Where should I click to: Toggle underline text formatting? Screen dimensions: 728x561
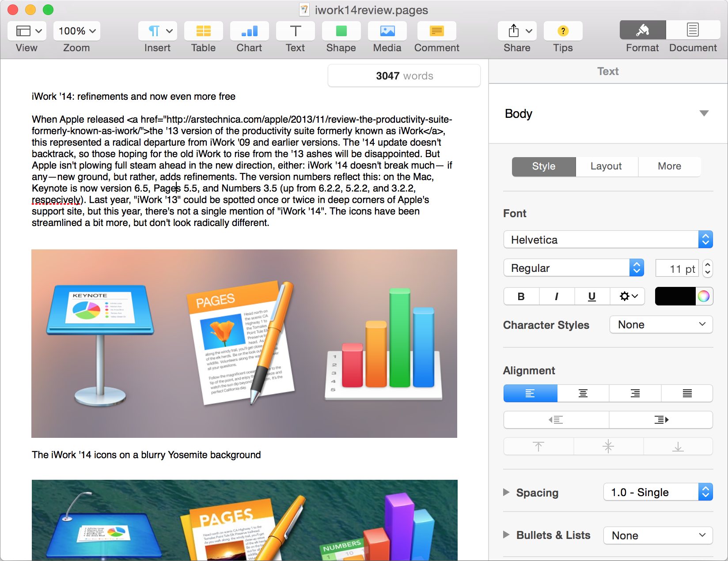pyautogui.click(x=591, y=296)
